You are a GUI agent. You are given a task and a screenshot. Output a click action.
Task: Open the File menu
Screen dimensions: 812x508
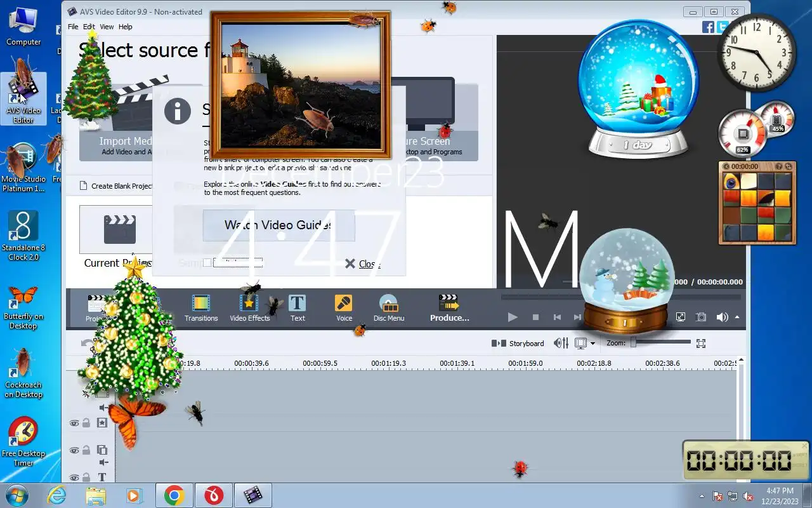[73, 27]
